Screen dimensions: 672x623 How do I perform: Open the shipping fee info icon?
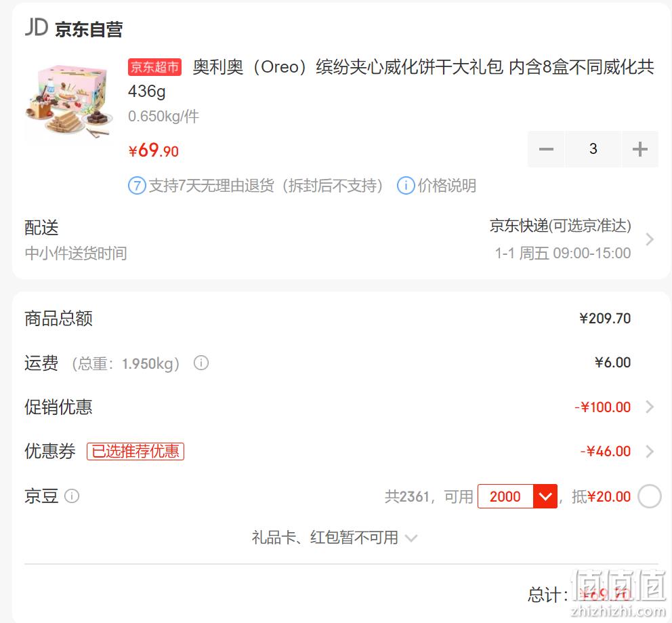(201, 363)
